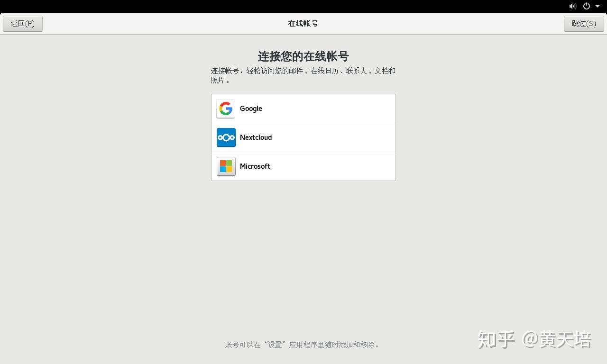
Task: Click the 连接您的在线帐号 heading
Action: (303, 56)
